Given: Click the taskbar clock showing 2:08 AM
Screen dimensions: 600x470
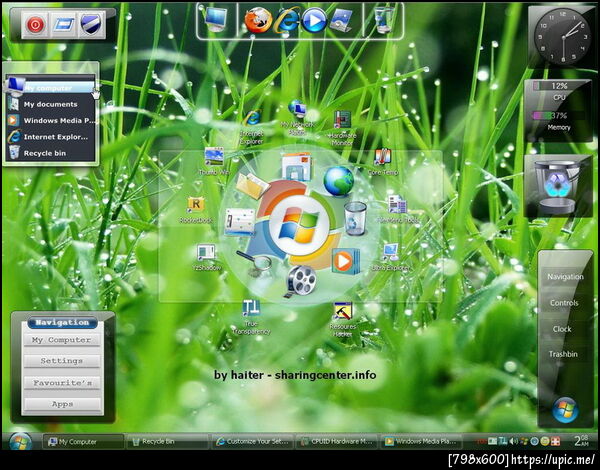Looking at the screenshot, I should 581,441.
